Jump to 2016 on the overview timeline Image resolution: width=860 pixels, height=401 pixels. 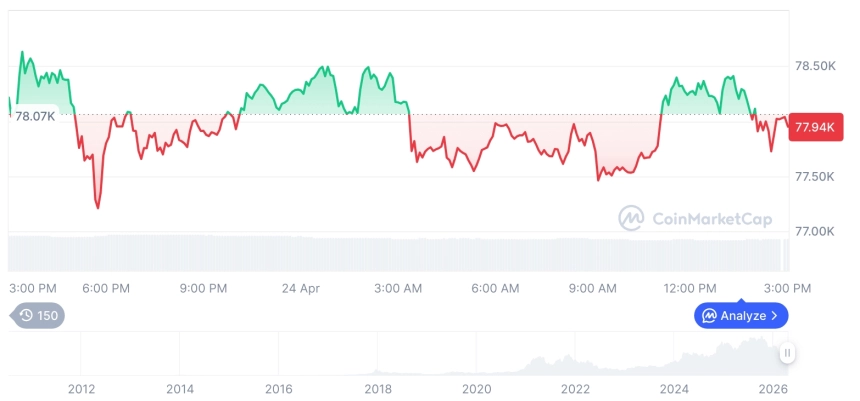[279, 389]
